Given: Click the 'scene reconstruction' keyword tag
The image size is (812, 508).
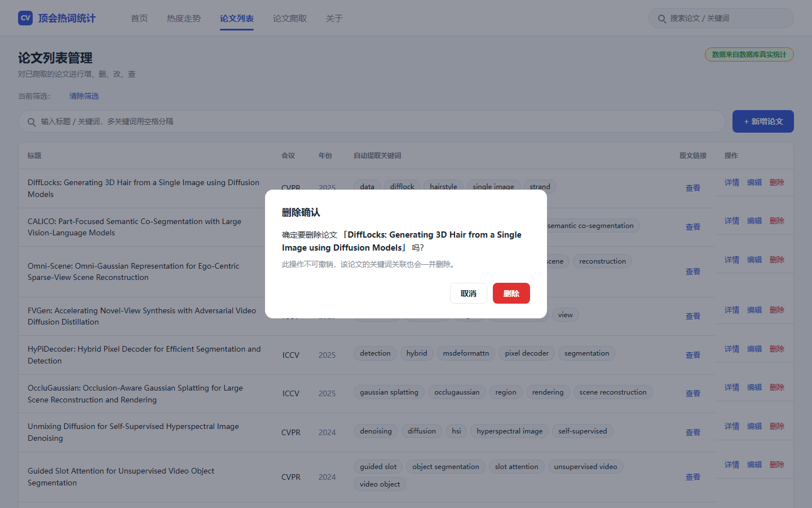Looking at the screenshot, I should point(613,392).
